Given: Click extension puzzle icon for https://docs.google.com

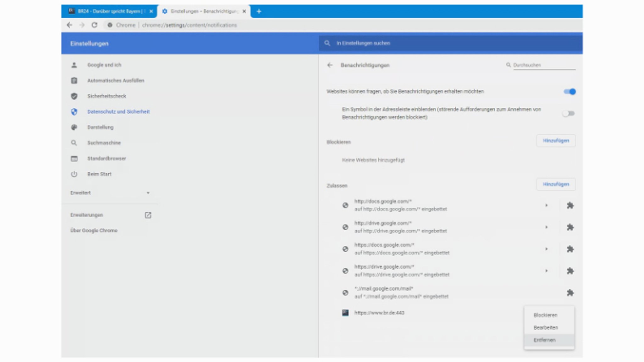Looking at the screenshot, I should [x=570, y=249].
